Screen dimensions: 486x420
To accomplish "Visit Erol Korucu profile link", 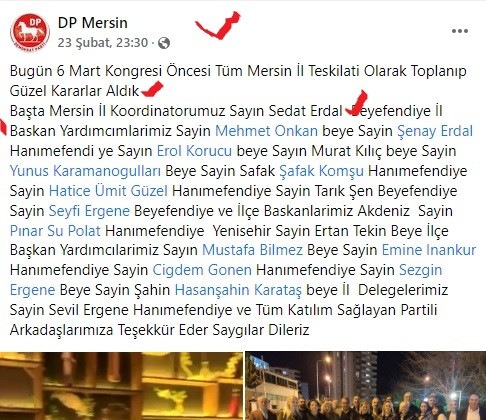I will pos(194,151).
